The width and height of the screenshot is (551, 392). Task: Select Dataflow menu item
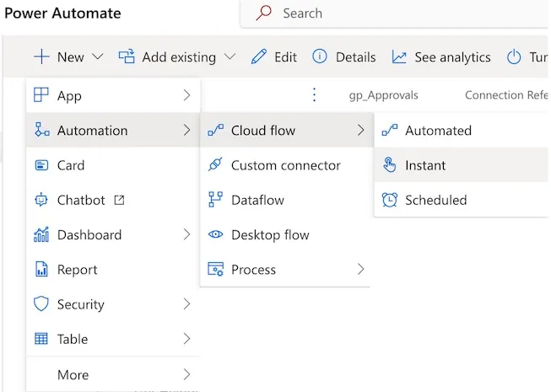[285, 200]
